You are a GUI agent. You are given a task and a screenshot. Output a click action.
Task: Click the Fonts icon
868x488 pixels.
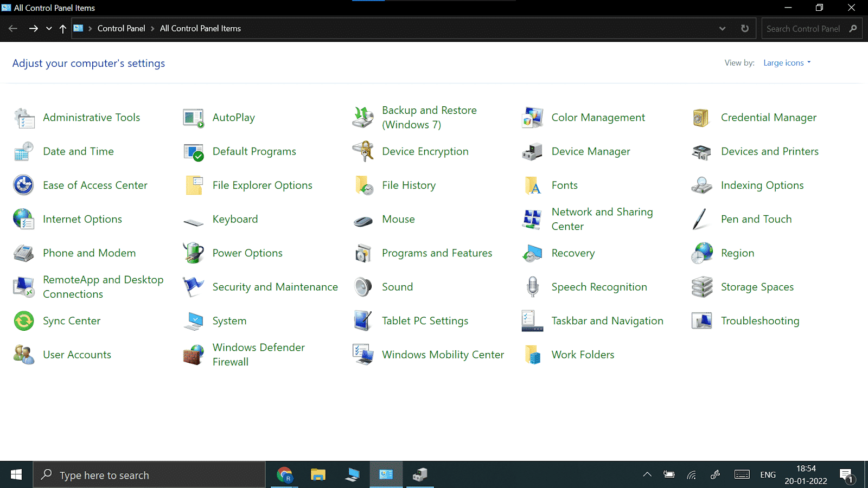532,185
